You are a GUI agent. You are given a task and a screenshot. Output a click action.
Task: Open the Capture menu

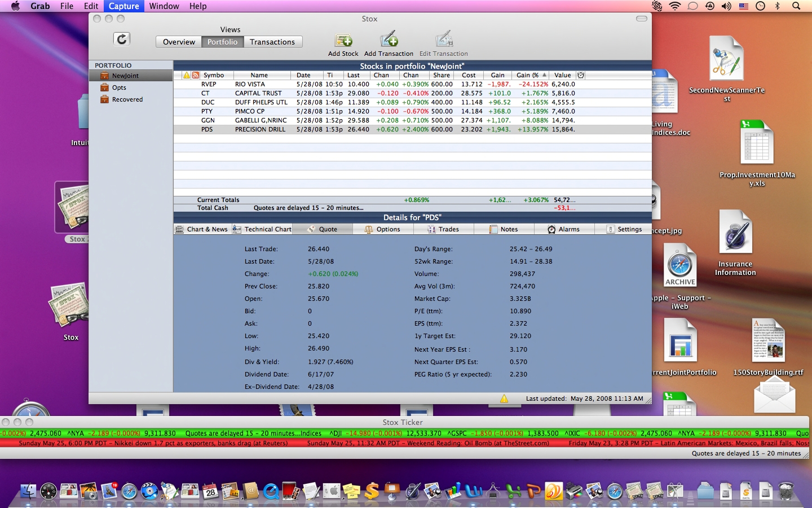pyautogui.click(x=123, y=6)
